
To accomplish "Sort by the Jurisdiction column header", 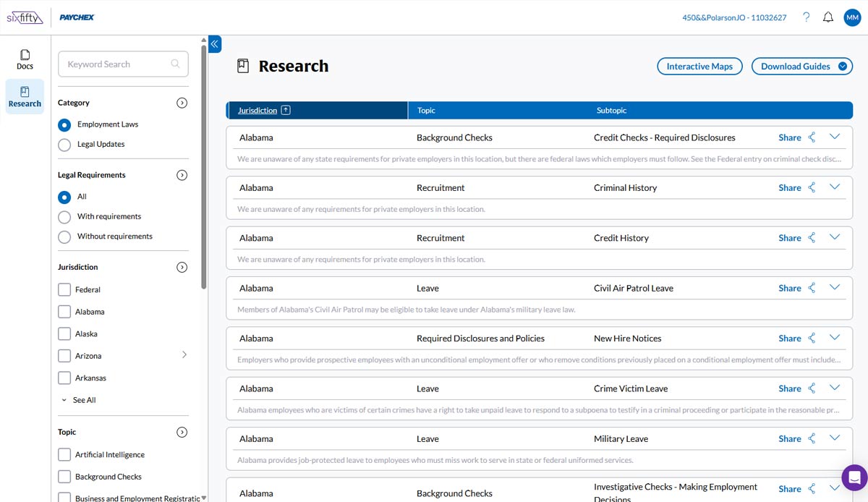I will [x=258, y=111].
